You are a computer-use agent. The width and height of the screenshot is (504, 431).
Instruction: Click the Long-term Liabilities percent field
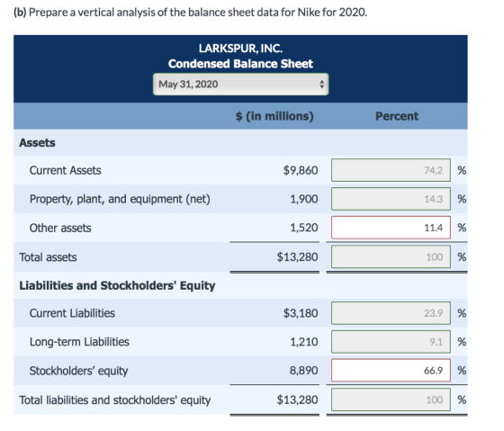pyautogui.click(x=391, y=342)
